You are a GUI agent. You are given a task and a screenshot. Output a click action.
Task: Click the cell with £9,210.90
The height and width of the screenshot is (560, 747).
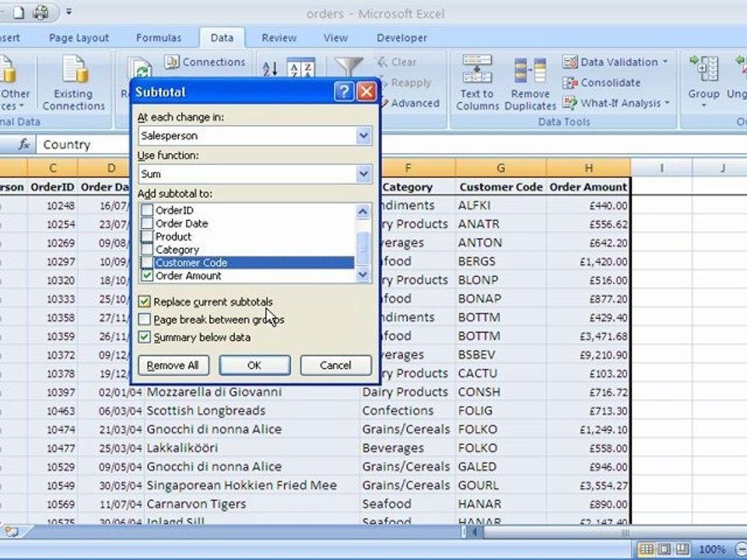tap(588, 355)
